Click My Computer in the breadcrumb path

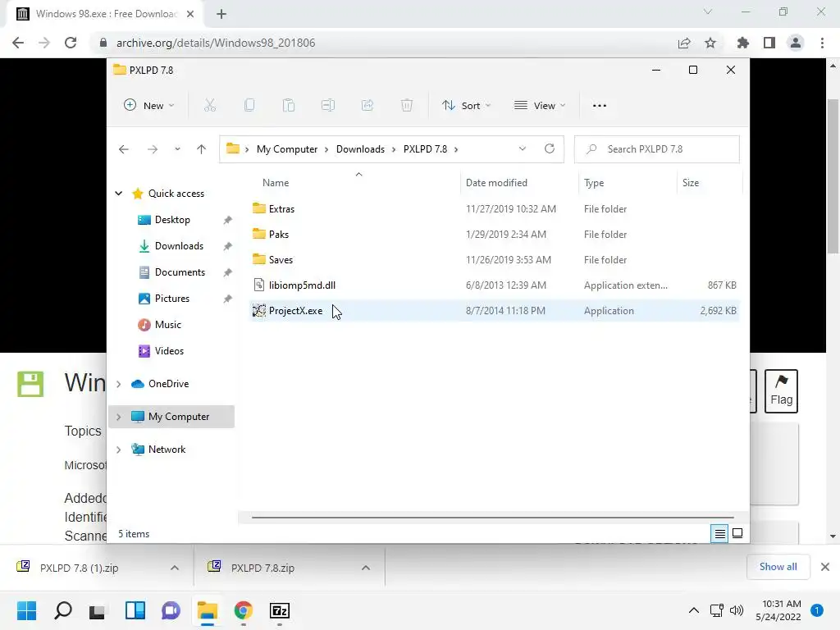click(287, 149)
